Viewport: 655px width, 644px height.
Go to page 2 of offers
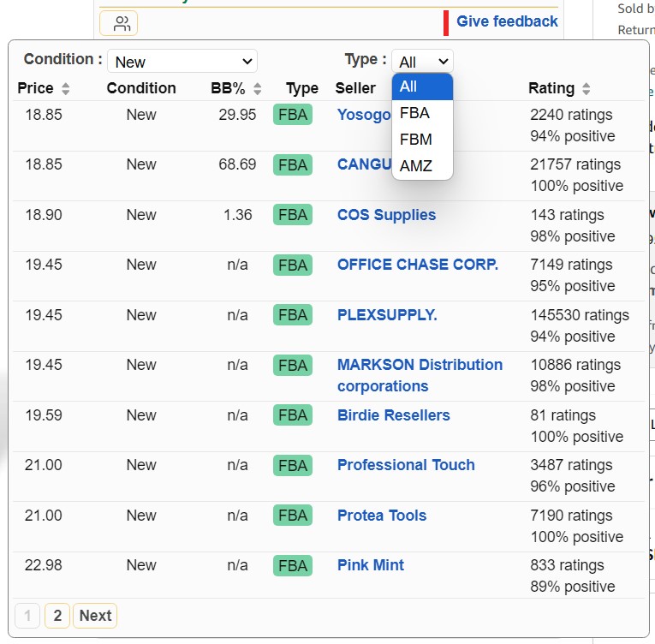(x=57, y=616)
